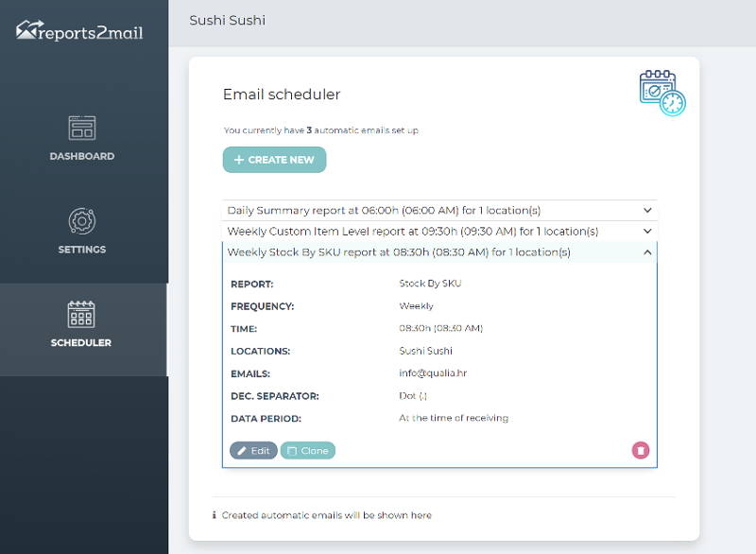Open the SETTINGS menu label
Screen dimensions: 756x554
click(82, 250)
